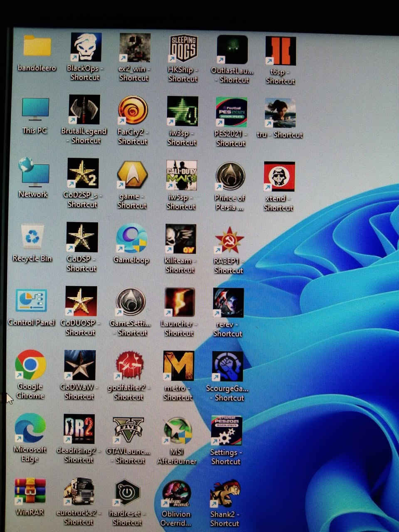Select the RA3EP1 shortcut icon
Screen dimensions: 399x532
[229, 240]
